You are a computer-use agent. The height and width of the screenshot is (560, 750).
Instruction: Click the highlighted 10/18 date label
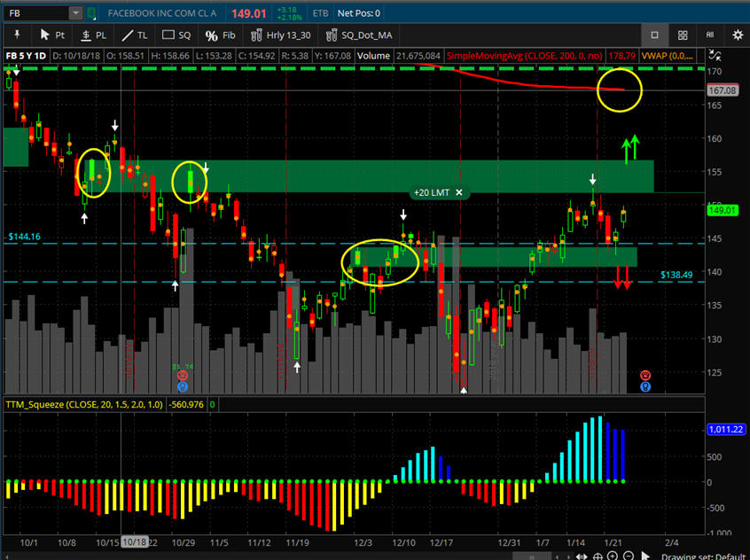click(135, 541)
